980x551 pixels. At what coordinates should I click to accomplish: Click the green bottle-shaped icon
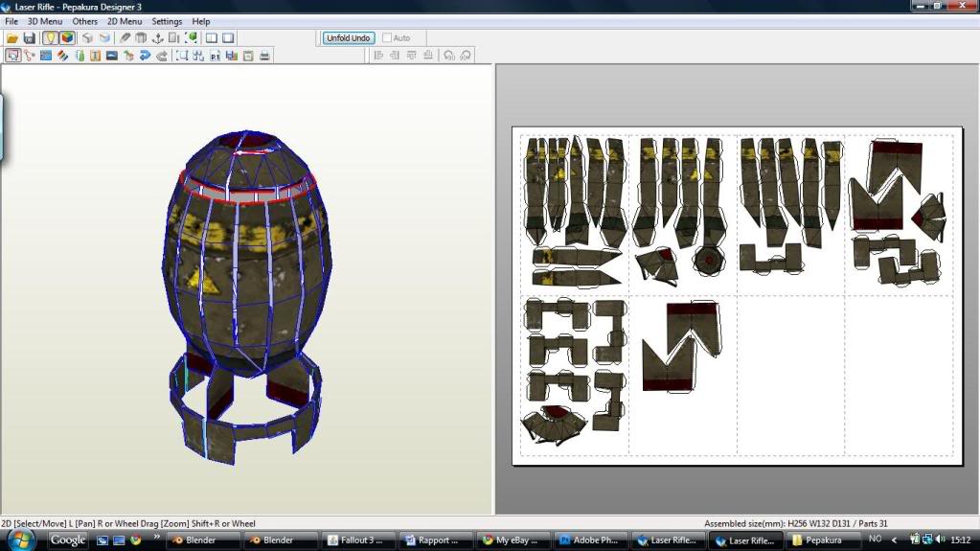coord(80,56)
